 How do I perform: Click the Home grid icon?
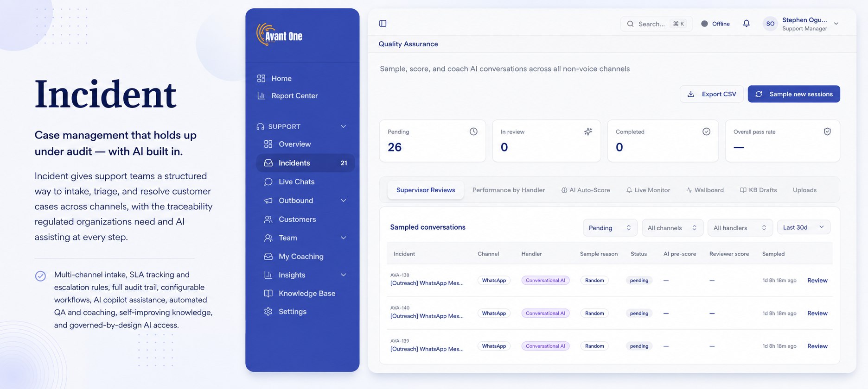click(x=262, y=78)
